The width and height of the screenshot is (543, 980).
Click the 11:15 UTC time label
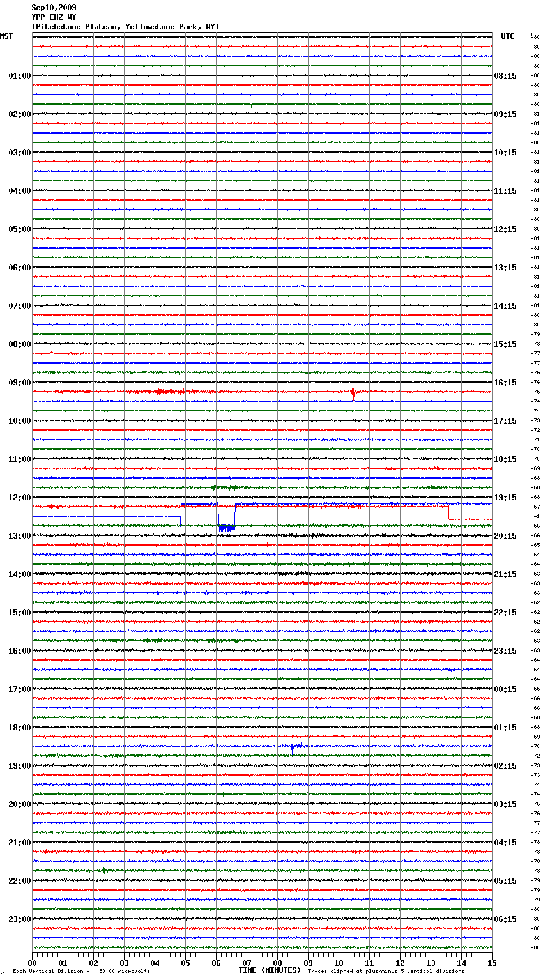click(505, 191)
